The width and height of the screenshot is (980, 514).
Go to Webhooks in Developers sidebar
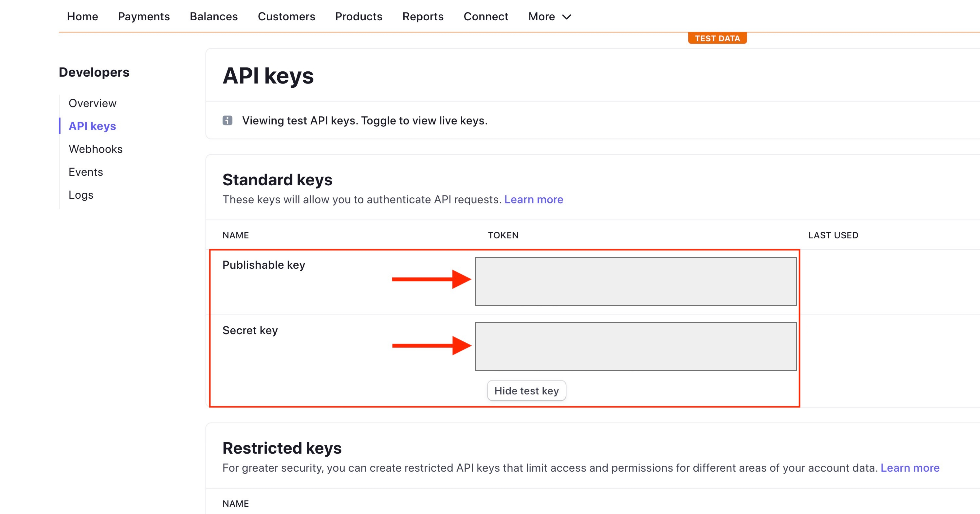coord(95,149)
